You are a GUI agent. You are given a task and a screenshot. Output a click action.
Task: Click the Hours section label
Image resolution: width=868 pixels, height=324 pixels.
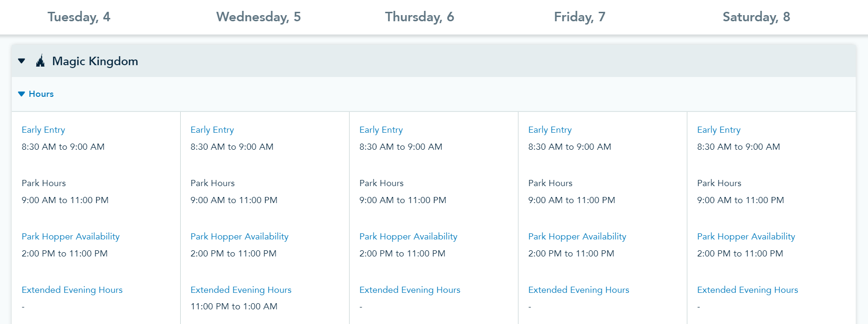point(41,94)
